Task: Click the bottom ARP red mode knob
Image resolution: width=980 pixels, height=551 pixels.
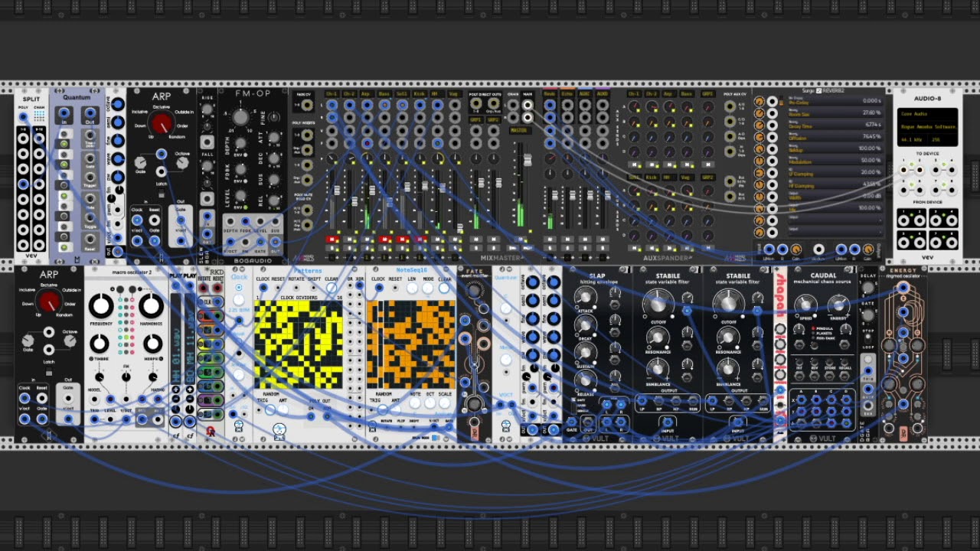Action: [x=48, y=301]
